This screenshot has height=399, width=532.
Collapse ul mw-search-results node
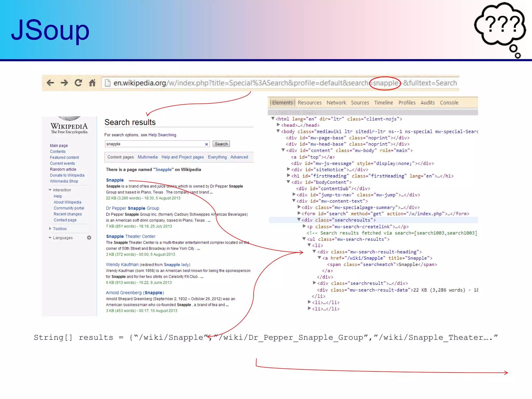304,239
